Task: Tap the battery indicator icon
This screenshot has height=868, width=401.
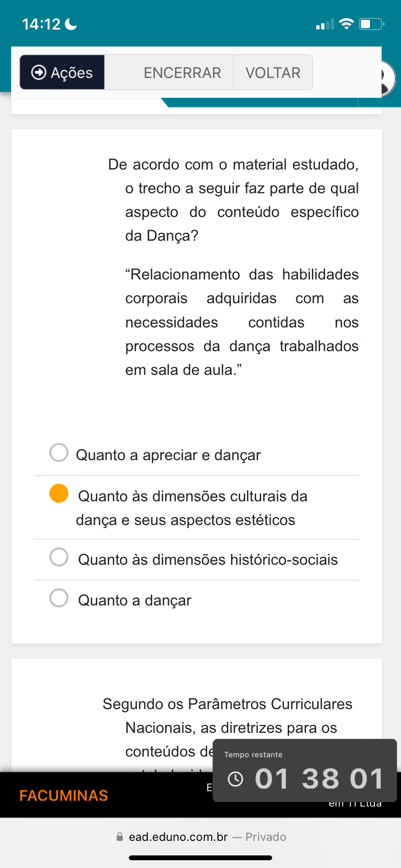Action: pyautogui.click(x=371, y=24)
